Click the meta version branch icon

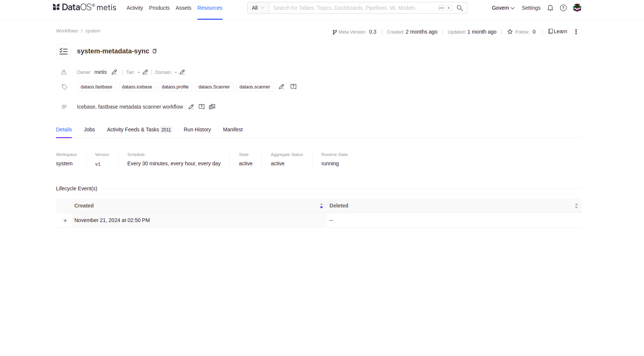click(x=335, y=32)
